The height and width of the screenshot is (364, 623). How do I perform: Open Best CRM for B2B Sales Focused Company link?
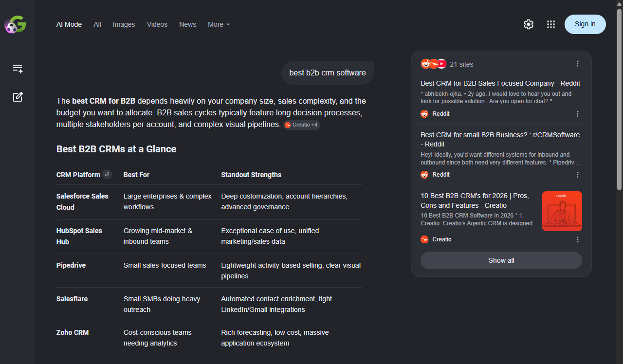tap(500, 83)
